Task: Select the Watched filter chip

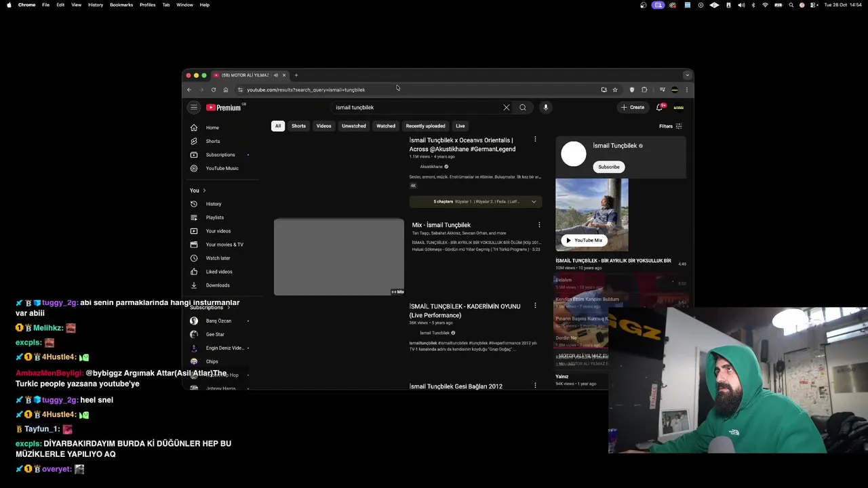Action: (386, 126)
